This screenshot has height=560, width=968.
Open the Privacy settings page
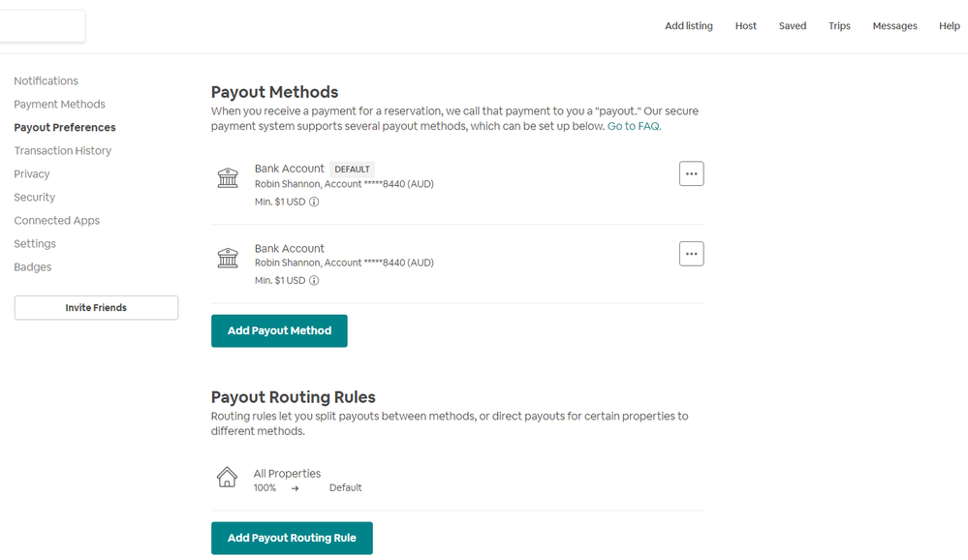[x=31, y=174]
